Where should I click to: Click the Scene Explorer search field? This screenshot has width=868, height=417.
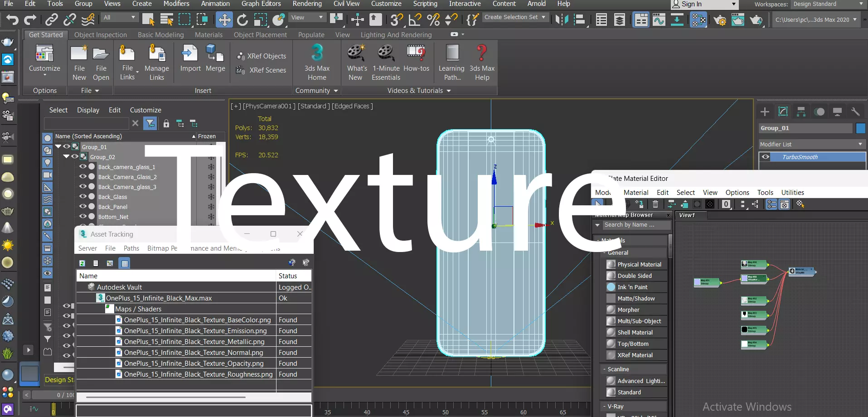(86, 123)
